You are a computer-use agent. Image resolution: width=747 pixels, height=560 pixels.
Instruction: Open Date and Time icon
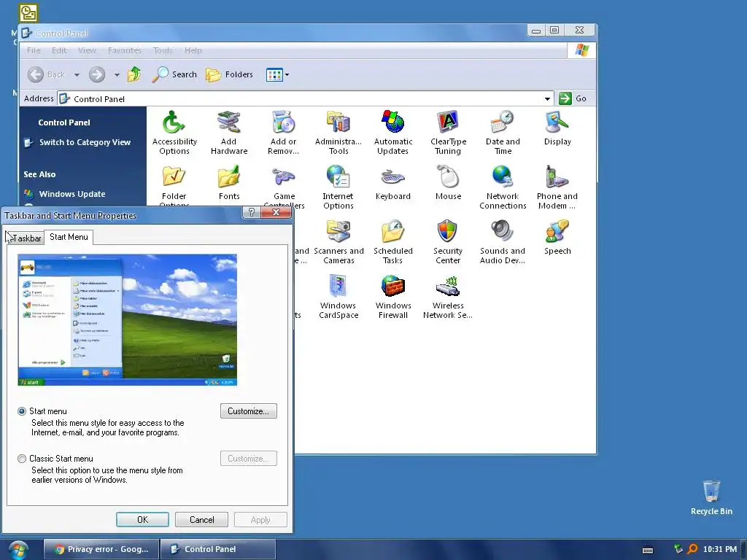[503, 133]
